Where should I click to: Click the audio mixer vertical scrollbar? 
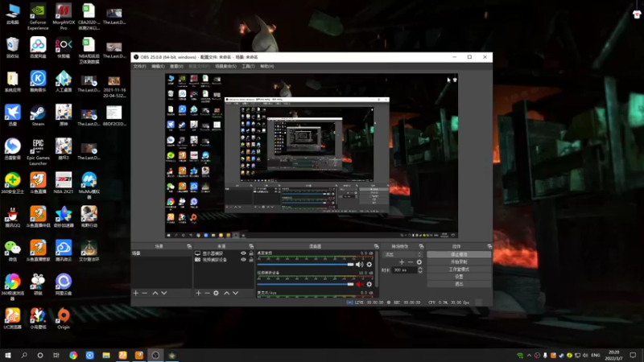(x=376, y=271)
